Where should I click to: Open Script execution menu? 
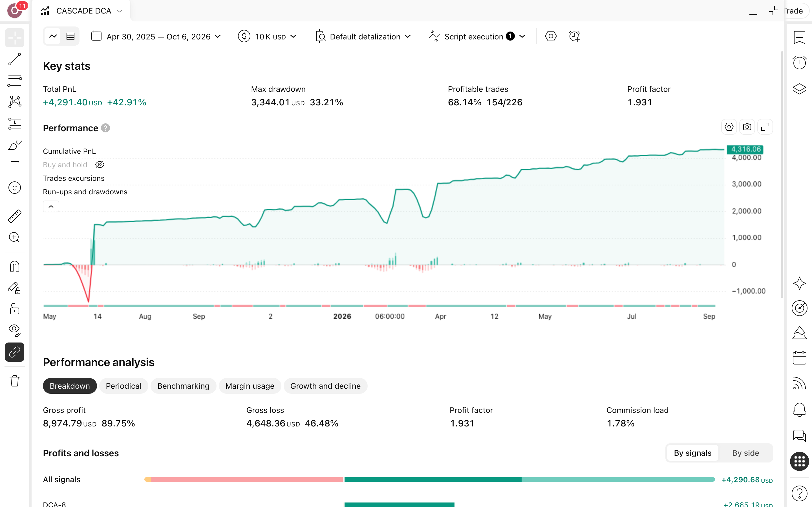(x=477, y=36)
